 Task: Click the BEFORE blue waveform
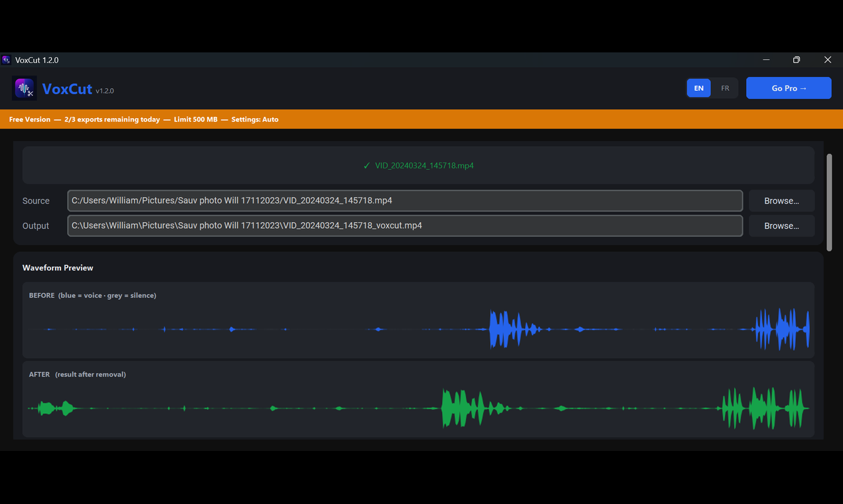tap(418, 330)
